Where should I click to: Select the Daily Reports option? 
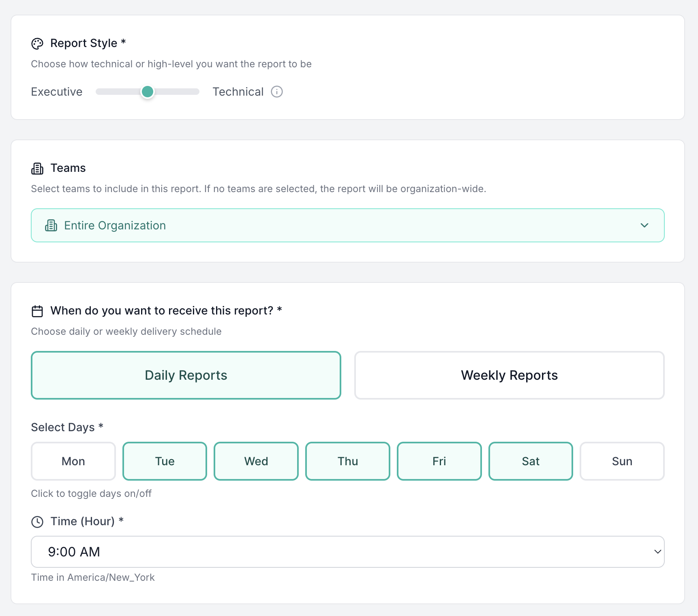186,375
